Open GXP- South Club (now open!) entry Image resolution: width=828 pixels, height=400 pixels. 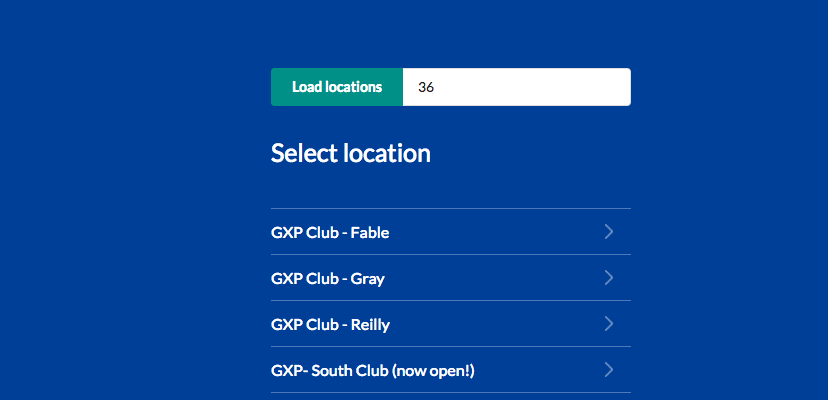(451, 370)
